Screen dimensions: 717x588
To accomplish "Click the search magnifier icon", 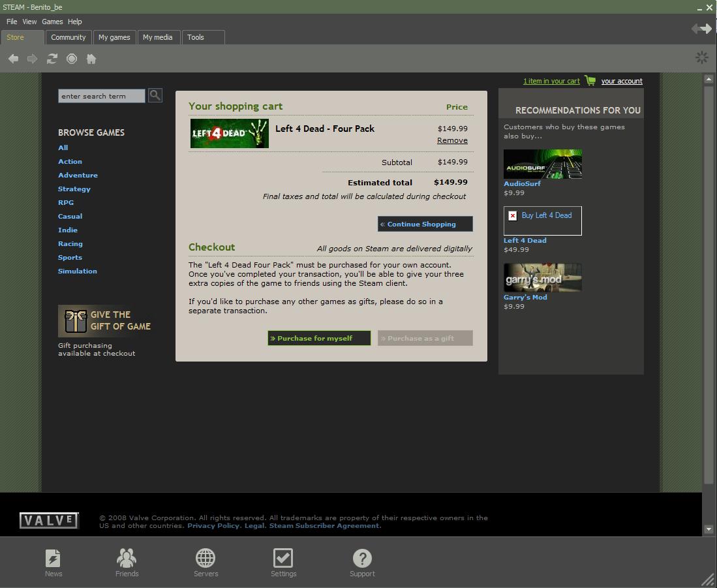I will (x=155, y=95).
